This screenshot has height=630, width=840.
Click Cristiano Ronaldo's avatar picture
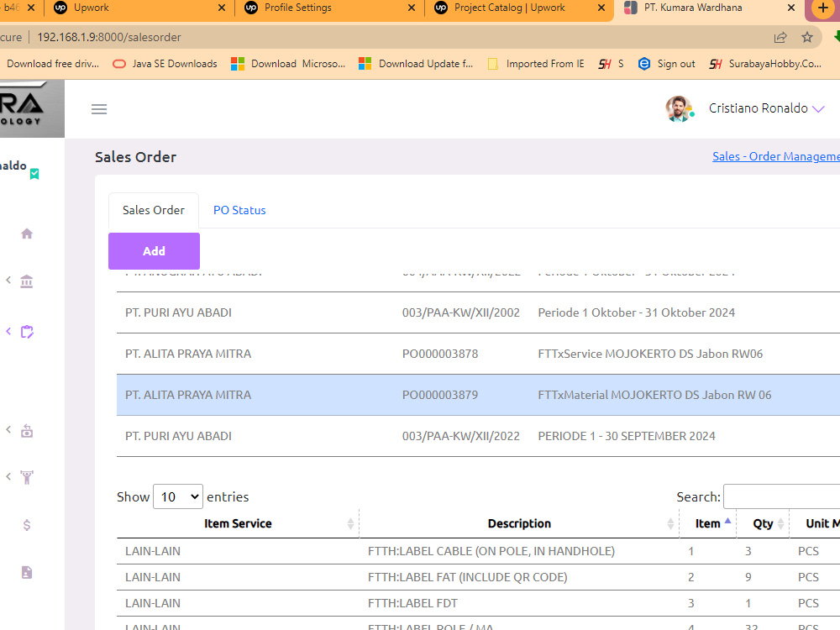tap(679, 108)
